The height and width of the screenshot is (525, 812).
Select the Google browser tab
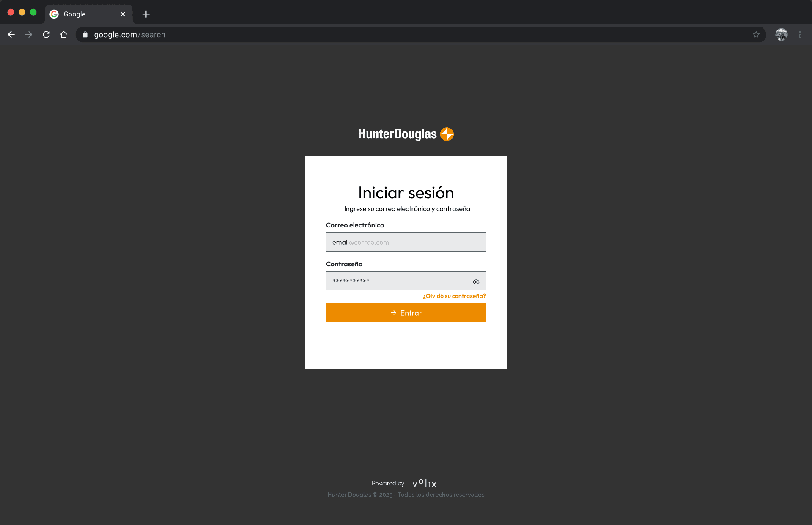[89, 14]
